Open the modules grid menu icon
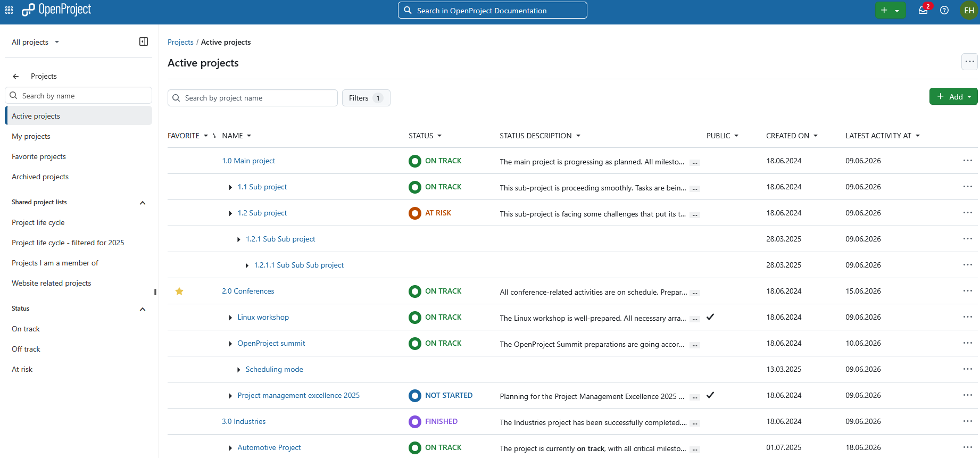The image size is (980, 458). coord(9,10)
